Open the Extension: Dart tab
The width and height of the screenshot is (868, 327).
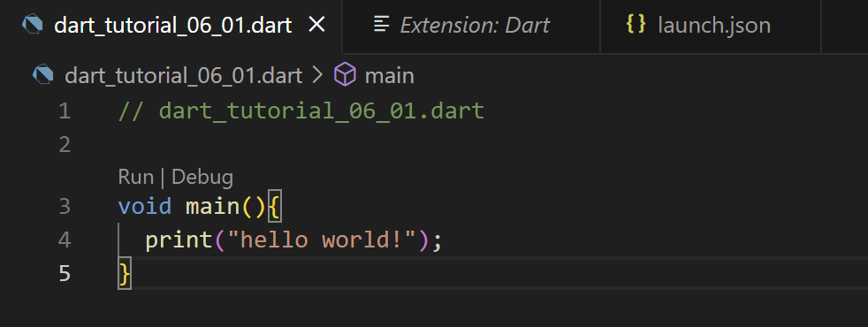[471, 26]
